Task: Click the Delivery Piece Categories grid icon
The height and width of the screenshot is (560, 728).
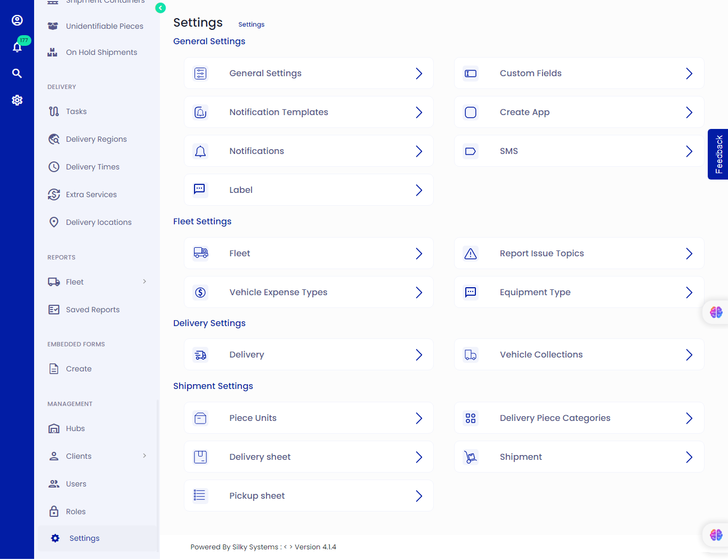Action: [471, 418]
